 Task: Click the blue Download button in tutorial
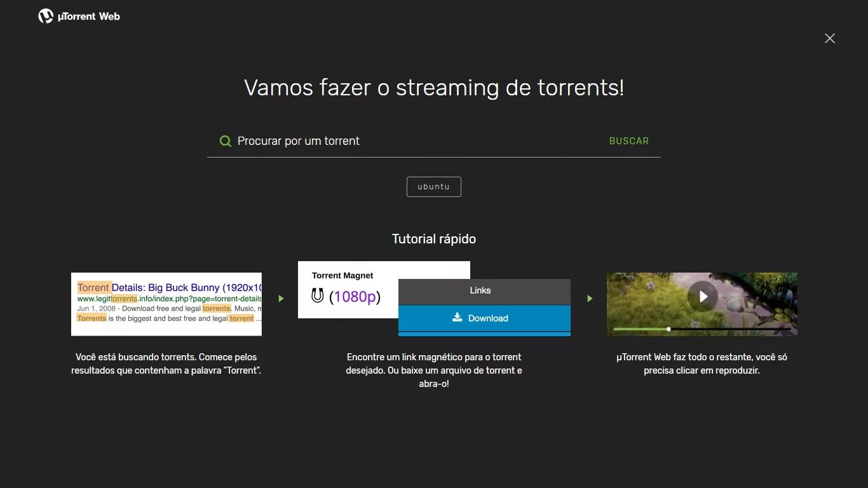484,318
